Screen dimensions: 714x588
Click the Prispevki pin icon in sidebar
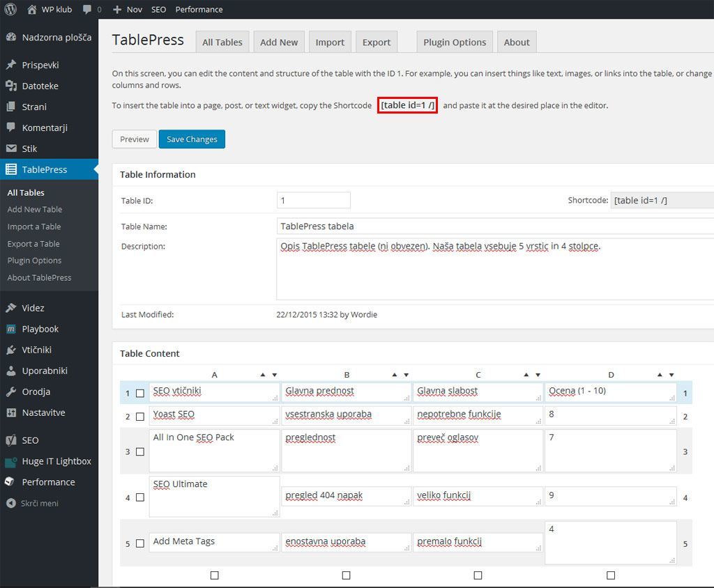point(10,65)
